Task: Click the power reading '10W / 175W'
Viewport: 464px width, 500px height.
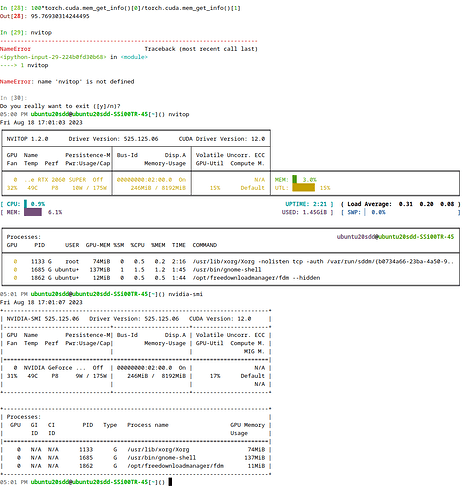Action: [89, 188]
